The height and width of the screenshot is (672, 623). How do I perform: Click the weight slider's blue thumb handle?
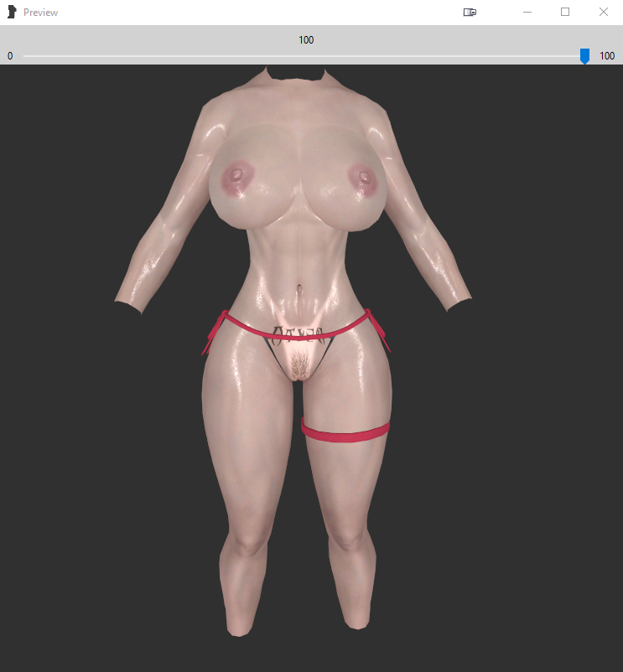tap(584, 56)
